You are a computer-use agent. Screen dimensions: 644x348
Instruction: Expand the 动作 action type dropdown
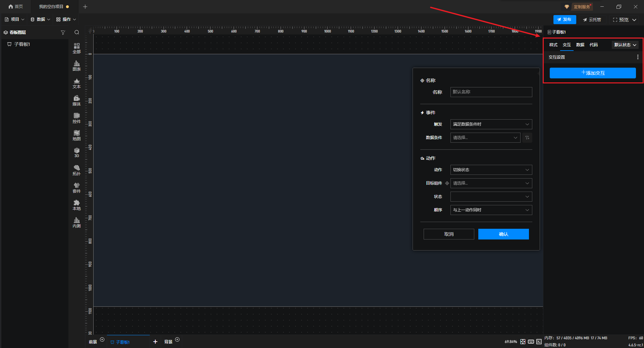click(491, 170)
